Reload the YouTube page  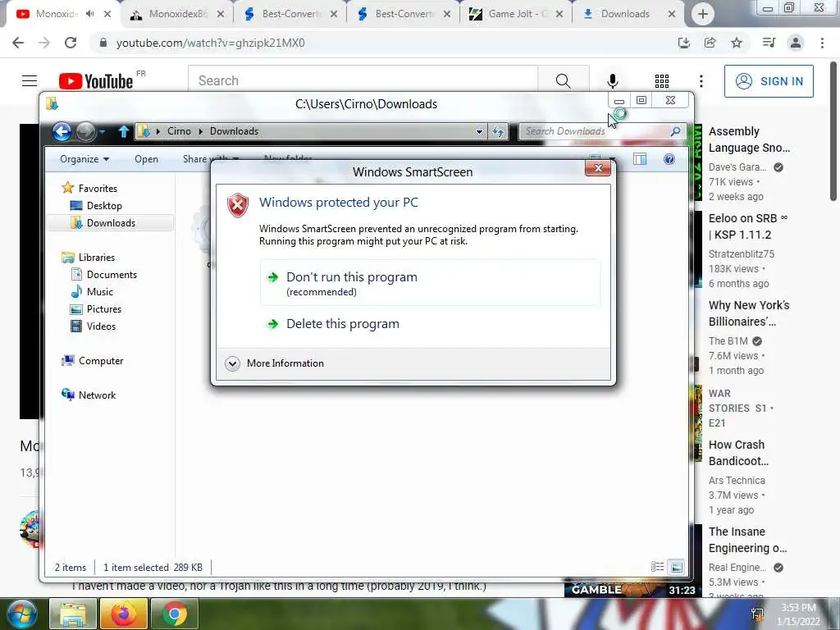(71, 43)
